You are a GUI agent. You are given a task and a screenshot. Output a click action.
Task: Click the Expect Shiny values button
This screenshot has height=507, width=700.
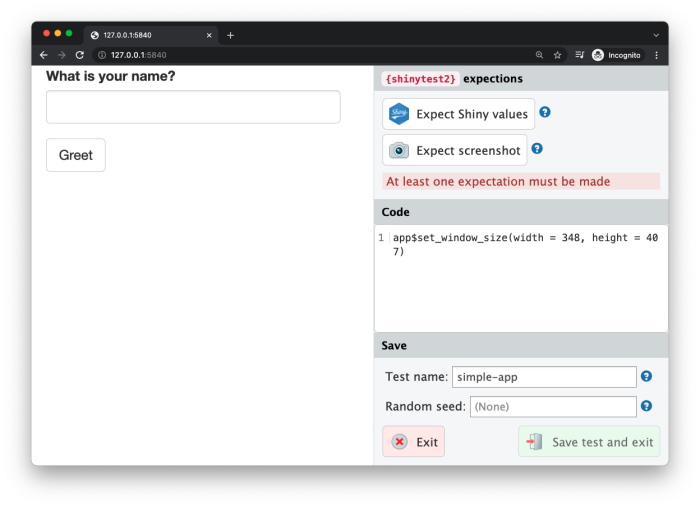458,114
